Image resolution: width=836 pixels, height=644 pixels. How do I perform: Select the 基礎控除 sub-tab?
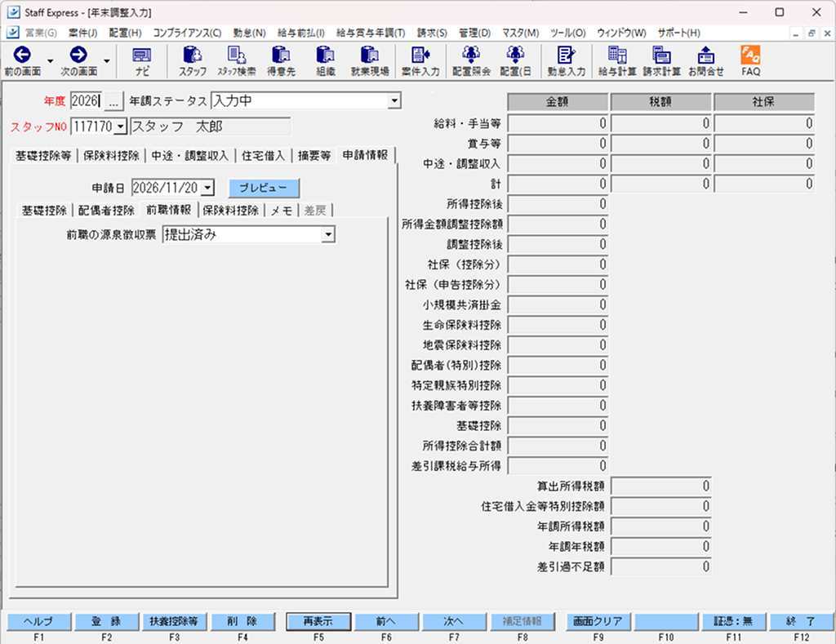44,211
